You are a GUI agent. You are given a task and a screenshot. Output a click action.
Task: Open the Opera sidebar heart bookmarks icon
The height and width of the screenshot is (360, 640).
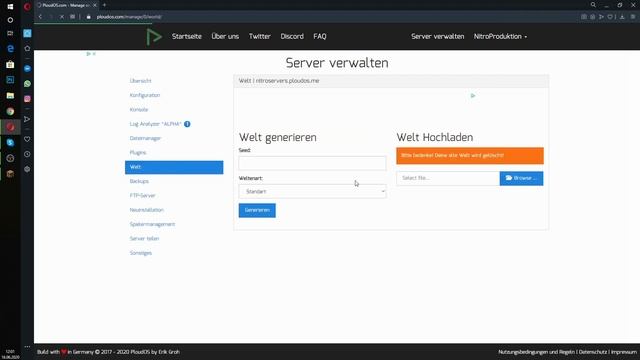27,139
